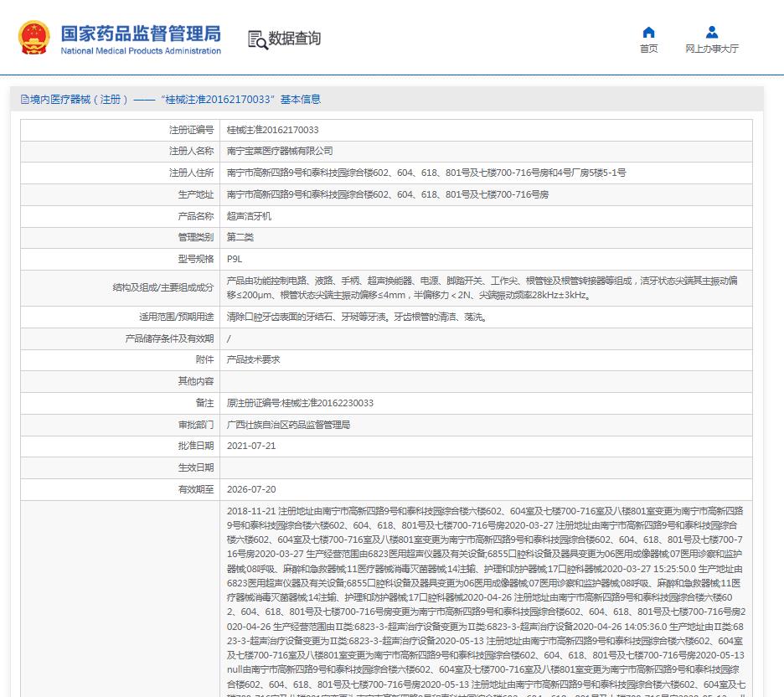
Task: Select 南宁宝莱医疗器械有限公司 registrant name
Action: click(280, 151)
